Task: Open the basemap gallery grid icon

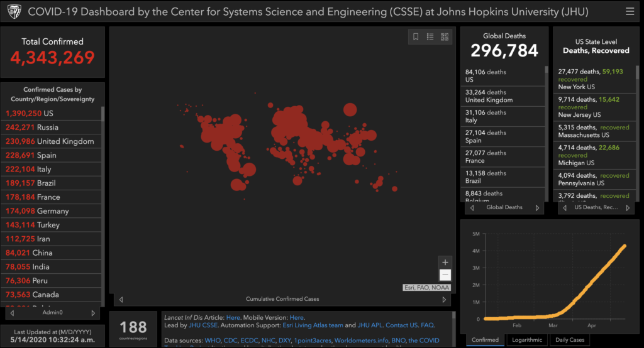Action: [445, 37]
